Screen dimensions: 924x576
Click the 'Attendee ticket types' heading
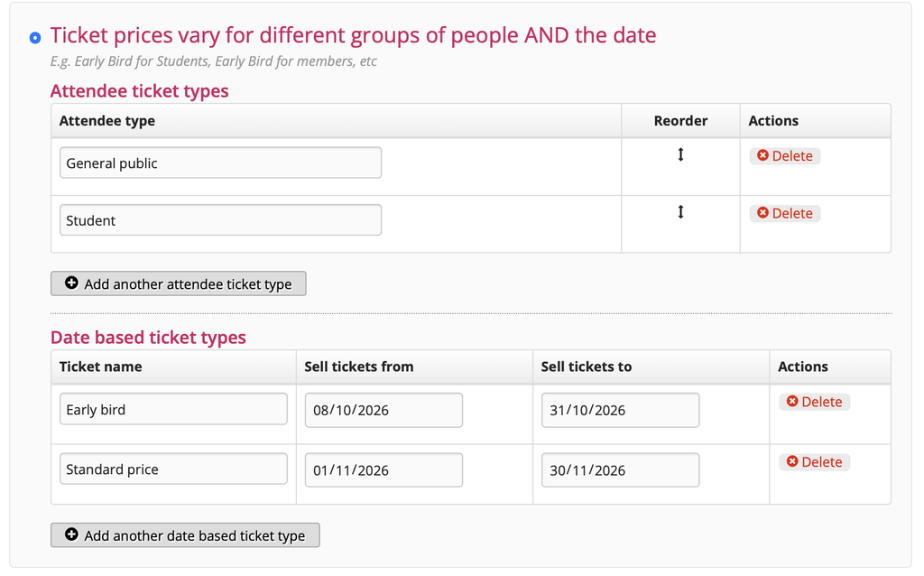click(140, 91)
